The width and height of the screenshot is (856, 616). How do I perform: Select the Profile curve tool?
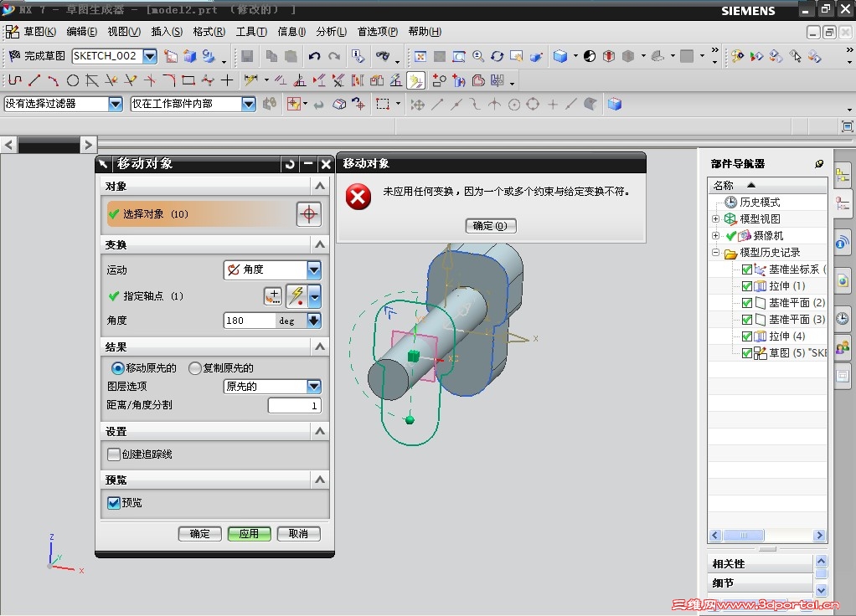click(x=15, y=80)
